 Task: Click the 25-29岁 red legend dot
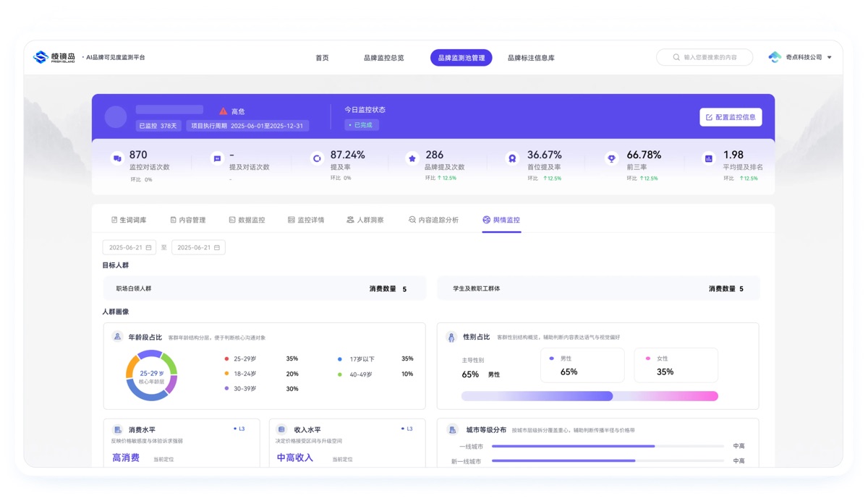tap(226, 359)
